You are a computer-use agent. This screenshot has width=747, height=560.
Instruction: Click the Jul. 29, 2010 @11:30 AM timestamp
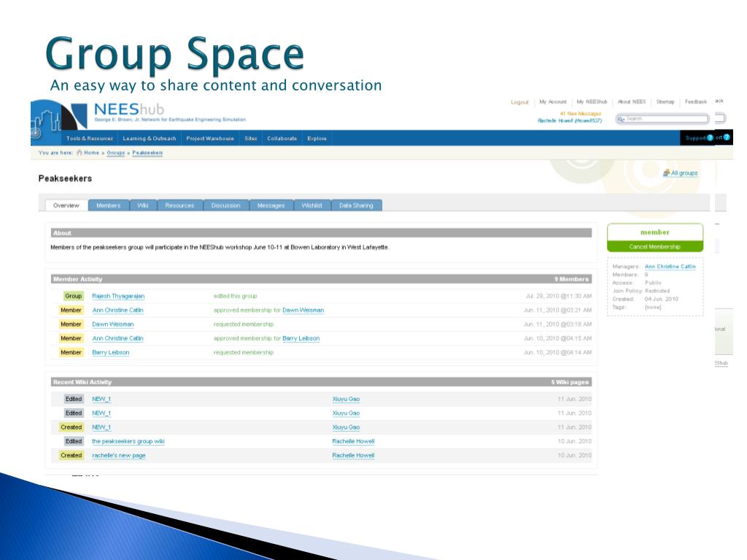click(x=559, y=296)
